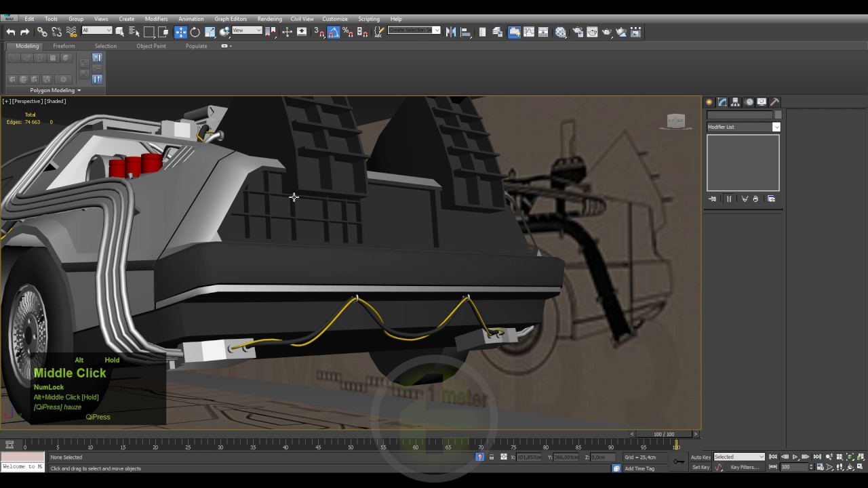Click the Key Filters button
This screenshot has width=868, height=488.
click(x=745, y=467)
